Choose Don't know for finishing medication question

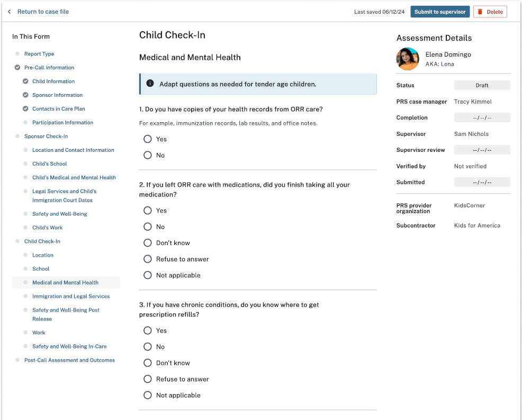coord(148,243)
